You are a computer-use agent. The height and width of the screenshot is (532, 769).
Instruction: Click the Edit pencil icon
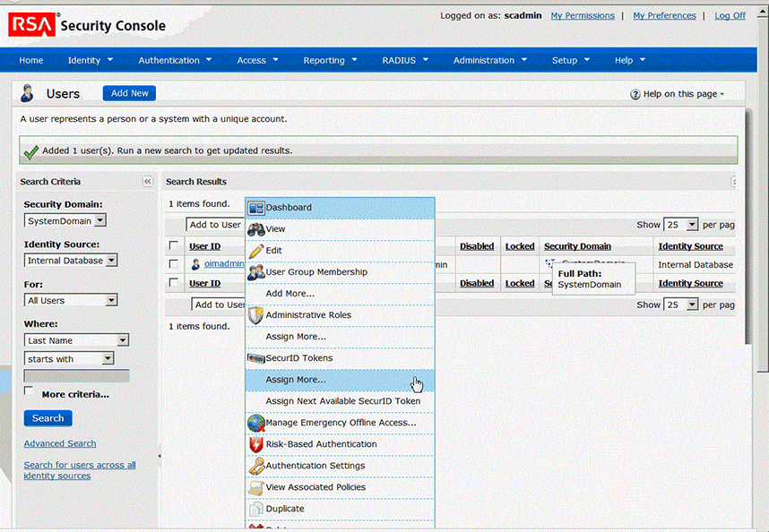pyautogui.click(x=256, y=251)
